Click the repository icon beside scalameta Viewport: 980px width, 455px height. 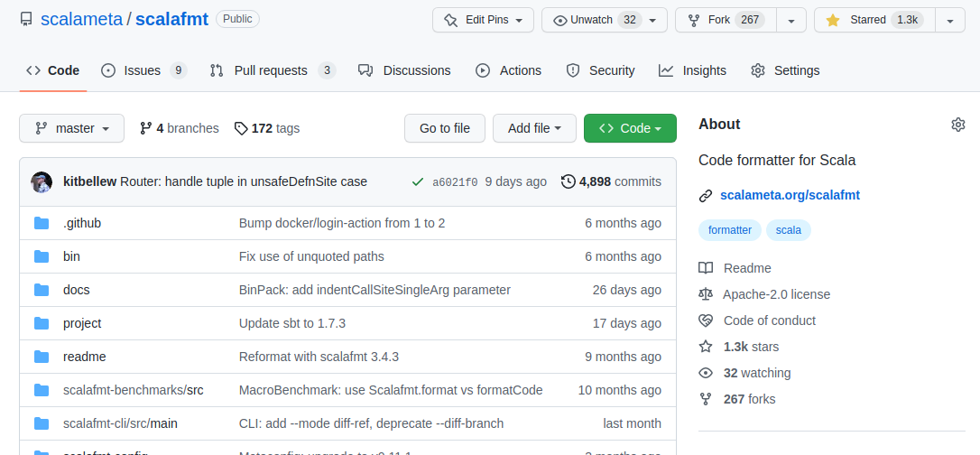pyautogui.click(x=26, y=19)
